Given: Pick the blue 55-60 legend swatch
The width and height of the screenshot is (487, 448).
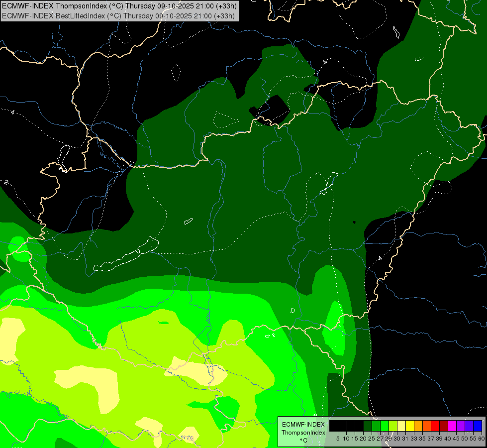Looking at the screenshot, I should [x=478, y=426].
